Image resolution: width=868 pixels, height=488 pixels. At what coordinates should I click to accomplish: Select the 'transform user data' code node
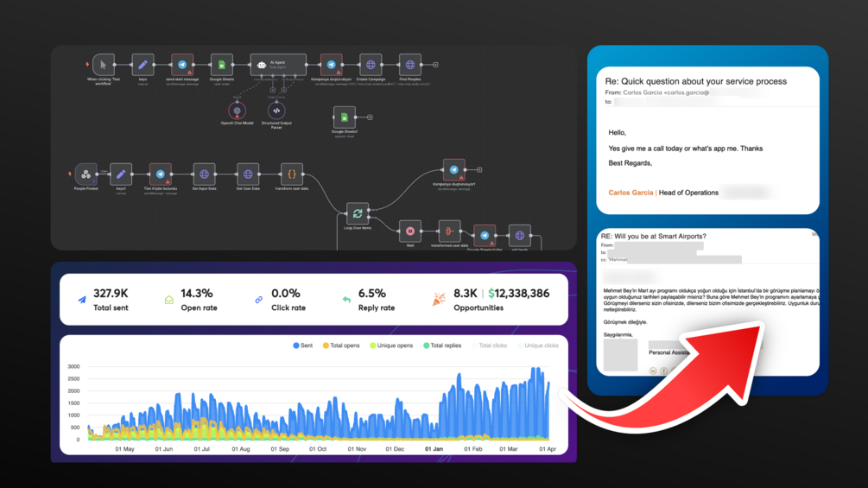[x=292, y=174]
